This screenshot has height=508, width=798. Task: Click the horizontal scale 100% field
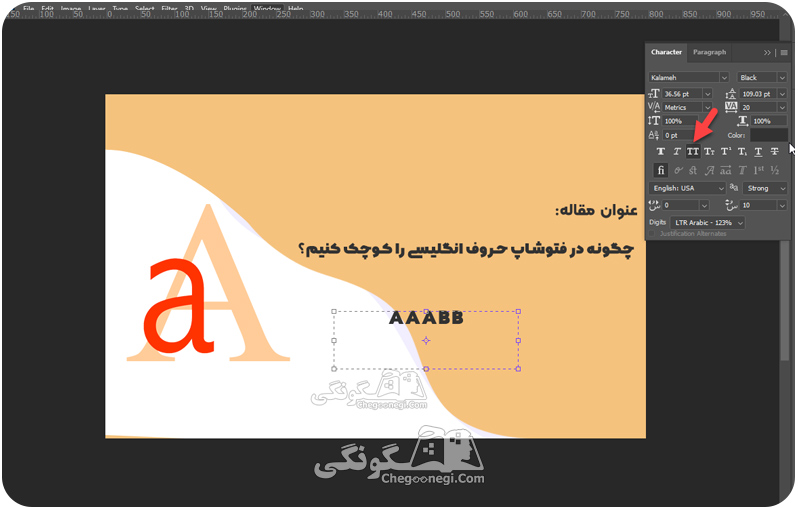pyautogui.click(x=769, y=121)
